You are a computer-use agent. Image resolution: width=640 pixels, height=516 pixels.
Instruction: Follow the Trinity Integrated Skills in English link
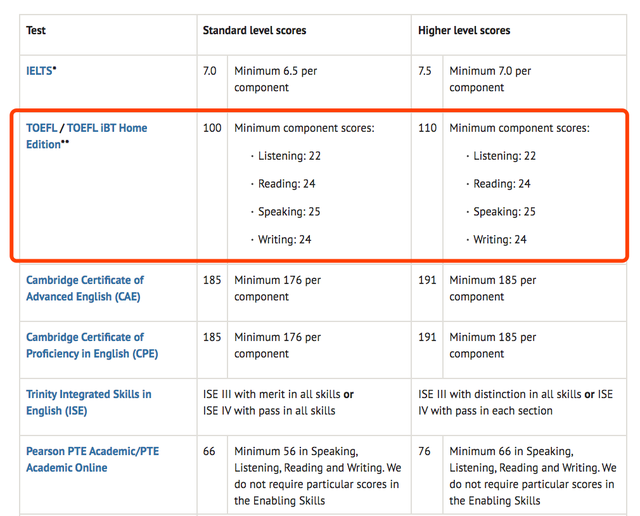click(88, 402)
